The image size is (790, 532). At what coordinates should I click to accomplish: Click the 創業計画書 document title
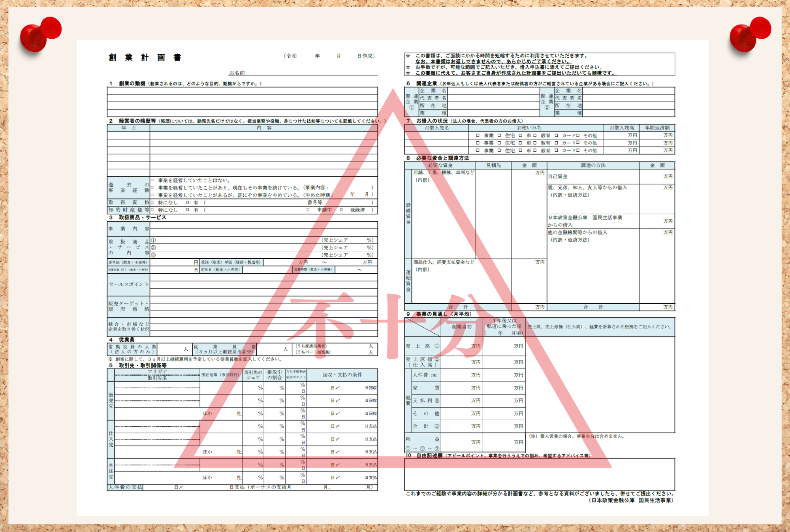pyautogui.click(x=145, y=58)
